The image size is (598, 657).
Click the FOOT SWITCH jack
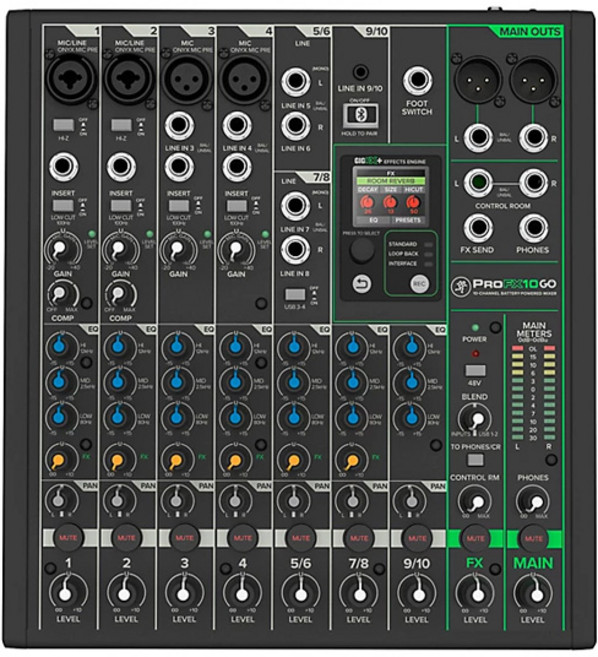(x=417, y=80)
